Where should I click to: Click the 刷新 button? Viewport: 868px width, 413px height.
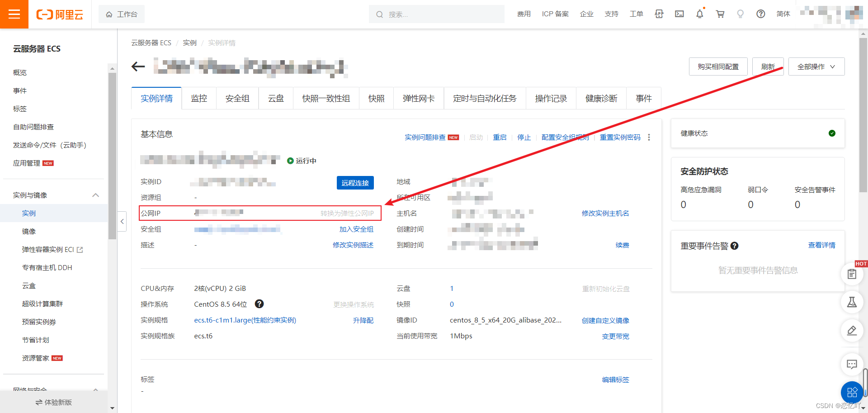point(768,66)
